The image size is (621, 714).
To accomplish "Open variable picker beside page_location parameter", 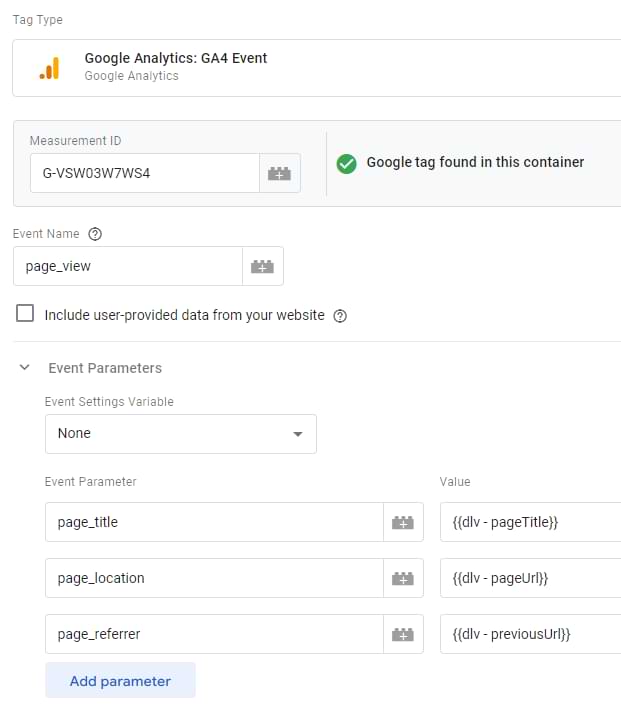I will click(402, 578).
